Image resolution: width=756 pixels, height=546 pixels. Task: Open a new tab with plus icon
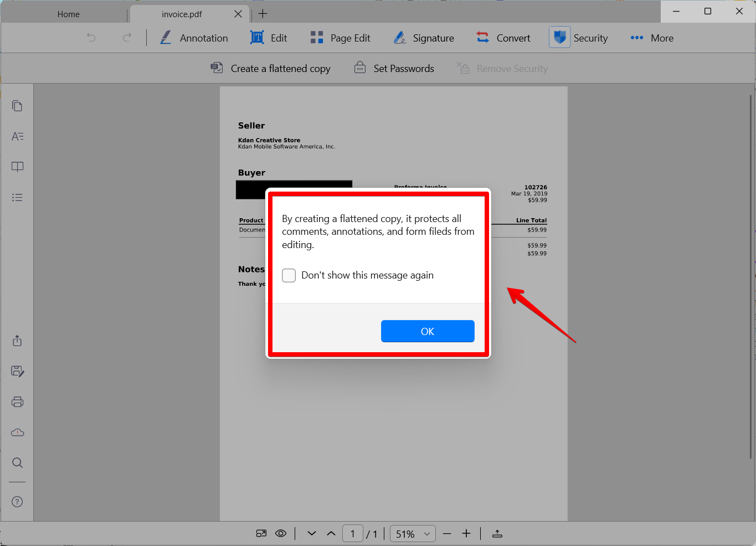click(x=263, y=14)
